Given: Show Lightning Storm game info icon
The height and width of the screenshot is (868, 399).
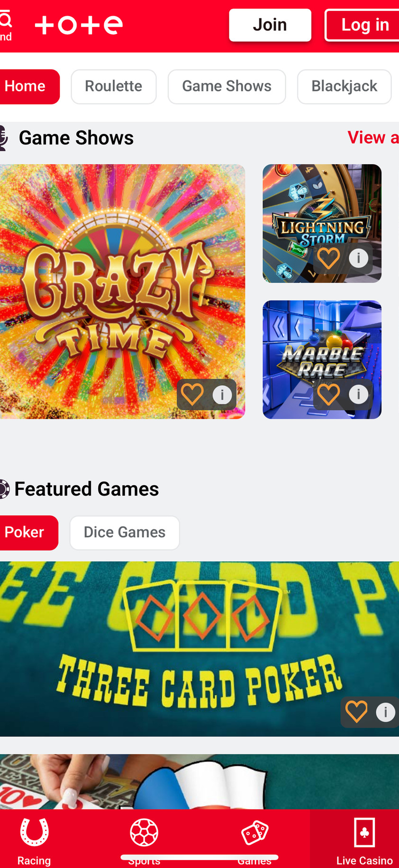Looking at the screenshot, I should pos(359,258).
